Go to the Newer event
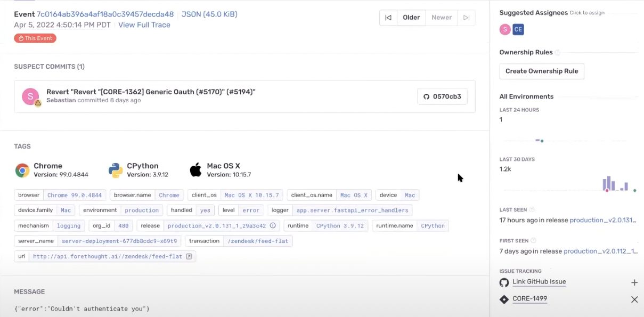This screenshot has height=317, width=644. [x=442, y=18]
